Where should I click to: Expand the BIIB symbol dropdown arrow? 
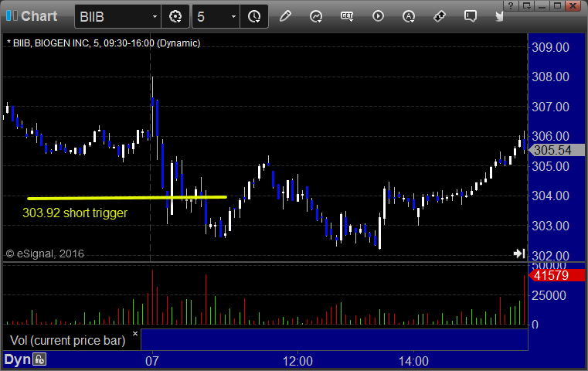[155, 16]
